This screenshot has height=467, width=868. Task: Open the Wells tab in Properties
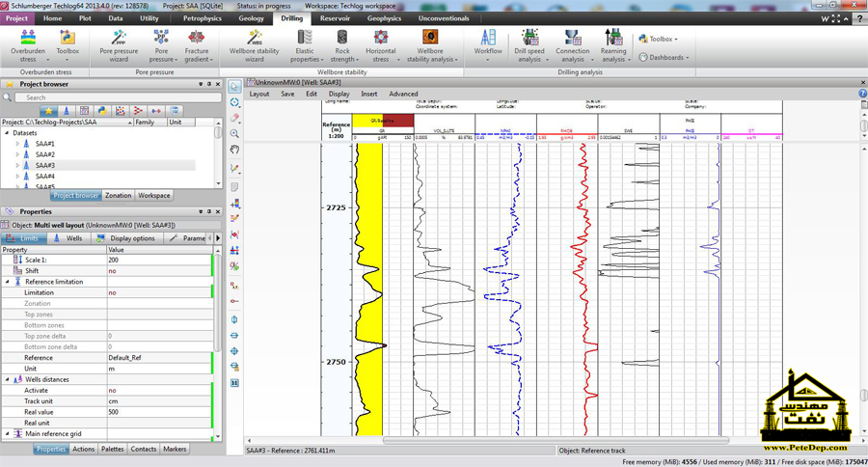tap(68, 238)
